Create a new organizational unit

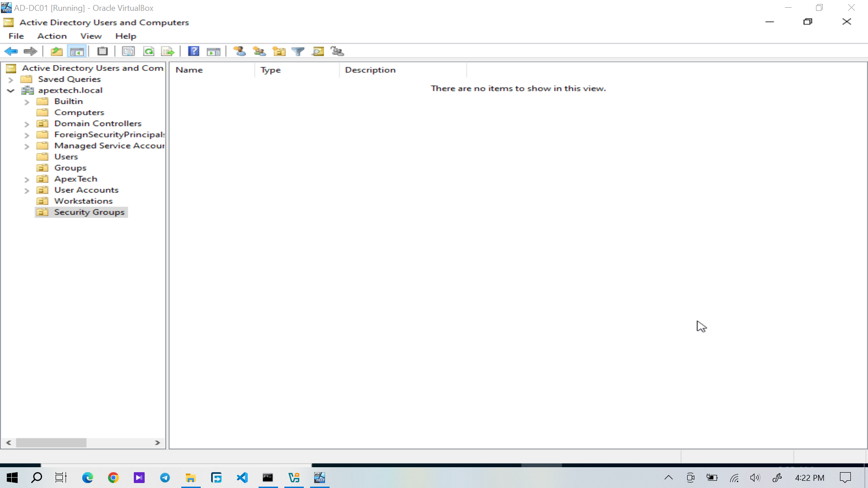click(279, 52)
